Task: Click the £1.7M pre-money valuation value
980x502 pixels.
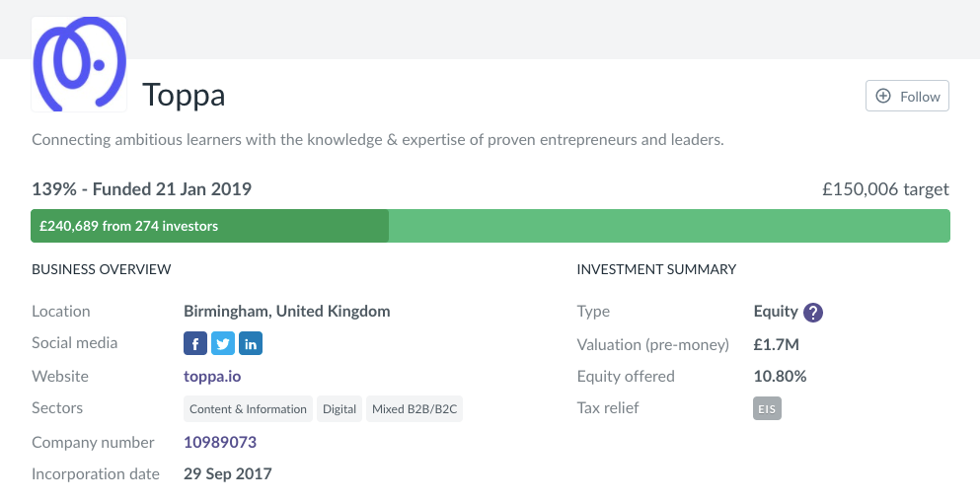Action: tap(775, 344)
